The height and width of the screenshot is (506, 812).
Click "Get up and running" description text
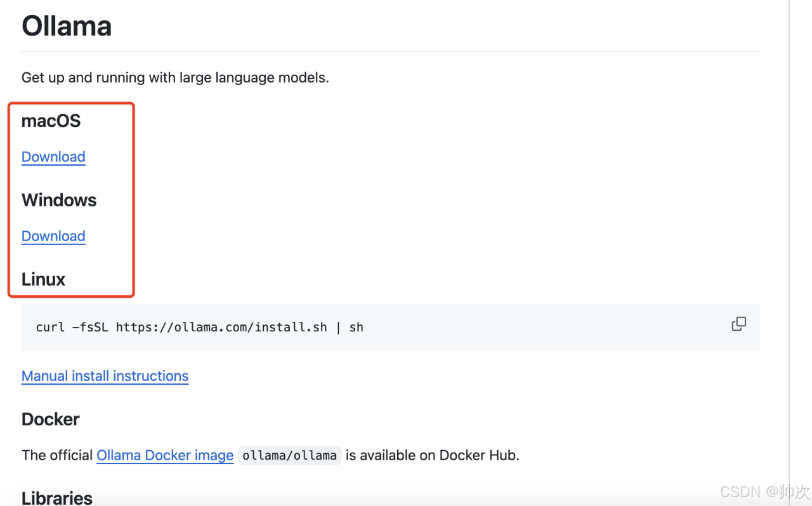(x=175, y=78)
